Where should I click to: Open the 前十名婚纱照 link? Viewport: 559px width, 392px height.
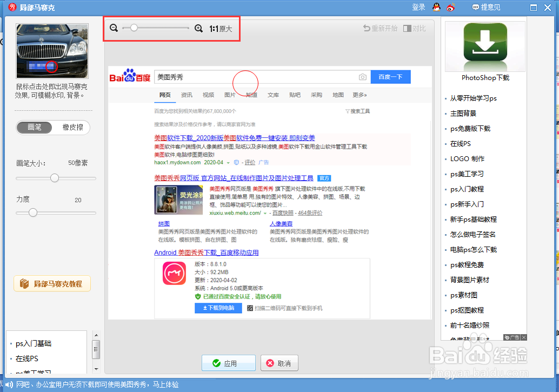tap(469, 325)
